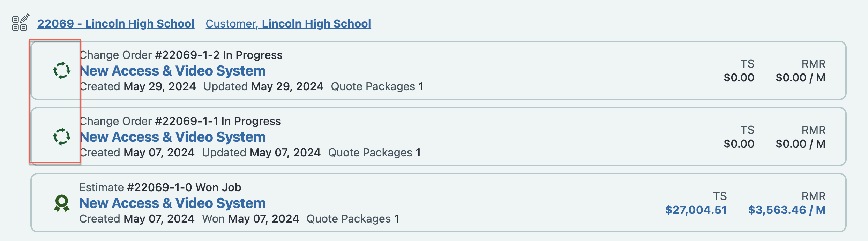Screen dimensions: 868x241
Task: Open the 22069 - Lincoln High School link
Action: (x=116, y=23)
